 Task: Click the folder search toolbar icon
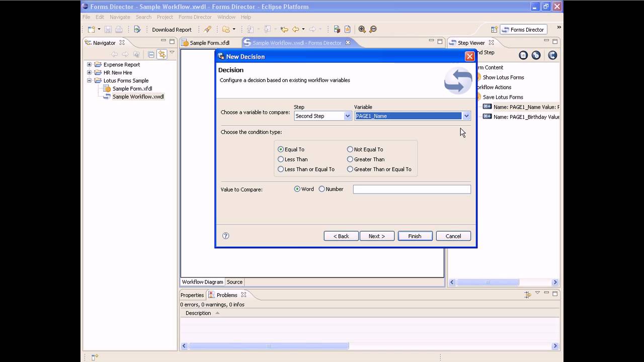click(x=226, y=30)
